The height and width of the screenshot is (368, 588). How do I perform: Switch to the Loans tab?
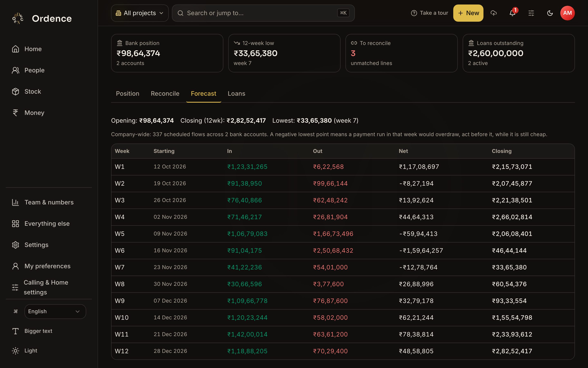[236, 94]
